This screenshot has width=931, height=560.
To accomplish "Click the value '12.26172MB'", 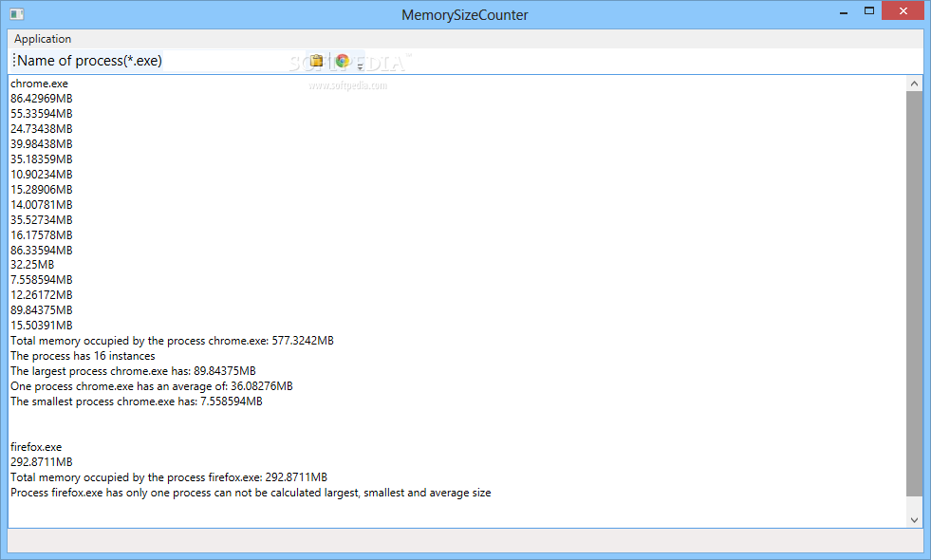I will [42, 295].
